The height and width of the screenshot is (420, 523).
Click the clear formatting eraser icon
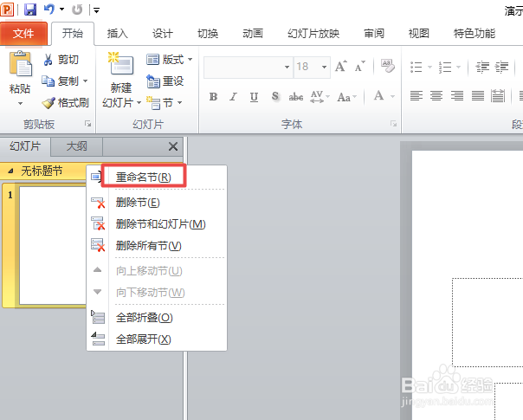[x=388, y=66]
